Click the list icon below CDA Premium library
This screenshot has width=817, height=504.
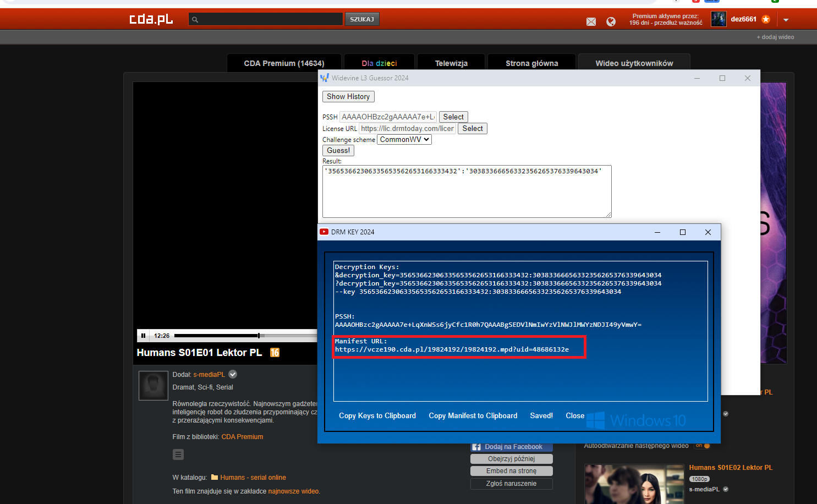point(178,454)
